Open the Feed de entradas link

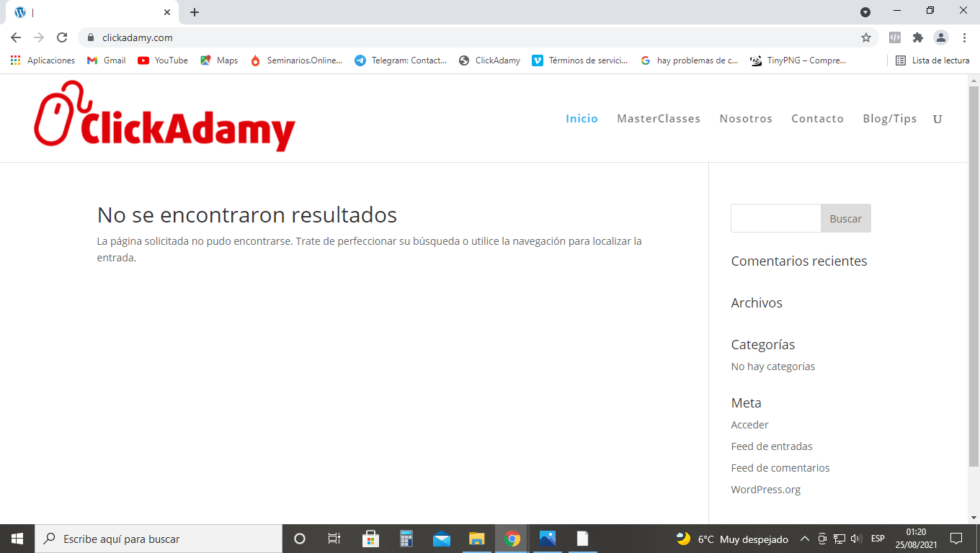(x=772, y=446)
